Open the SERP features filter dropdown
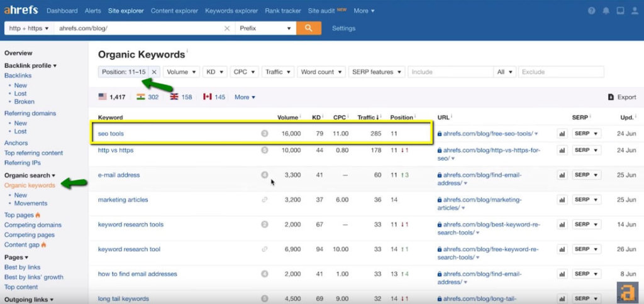644x304 pixels. tap(377, 72)
